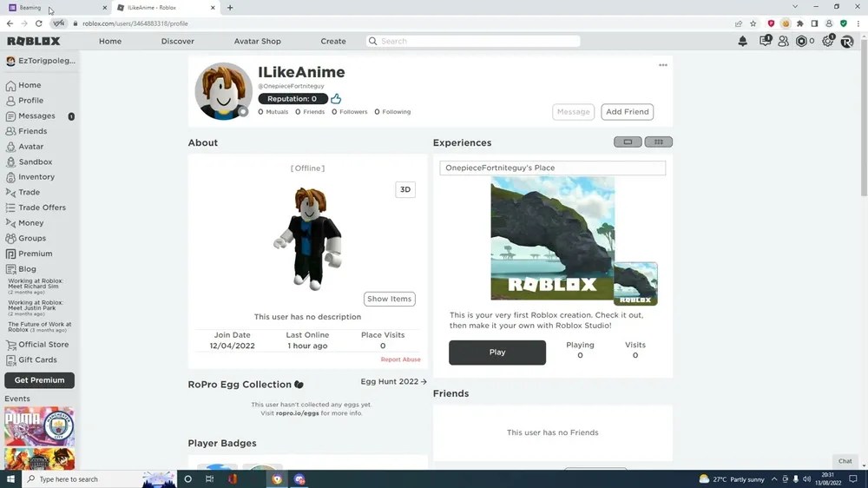Switch Experiences to grid view
The height and width of the screenshot is (488, 868).
[658, 142]
